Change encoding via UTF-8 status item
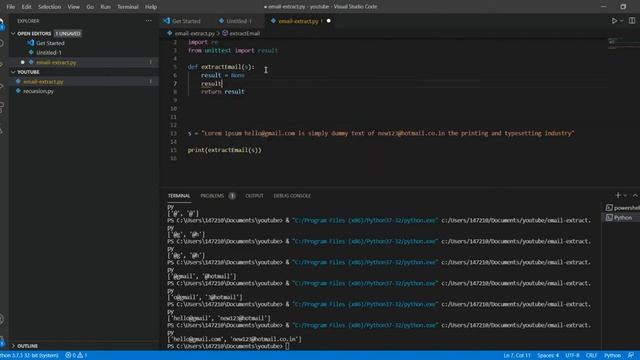Image resolution: width=640 pixels, height=360 pixels. (x=572, y=356)
